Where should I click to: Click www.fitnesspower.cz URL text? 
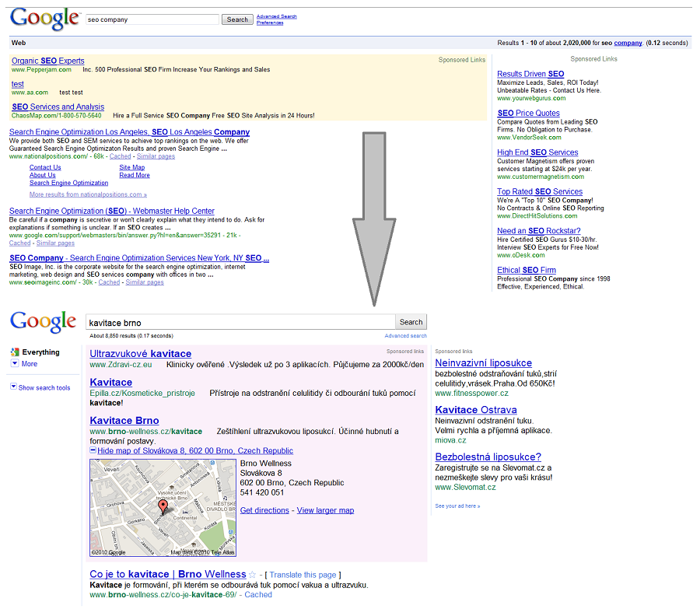(x=472, y=394)
